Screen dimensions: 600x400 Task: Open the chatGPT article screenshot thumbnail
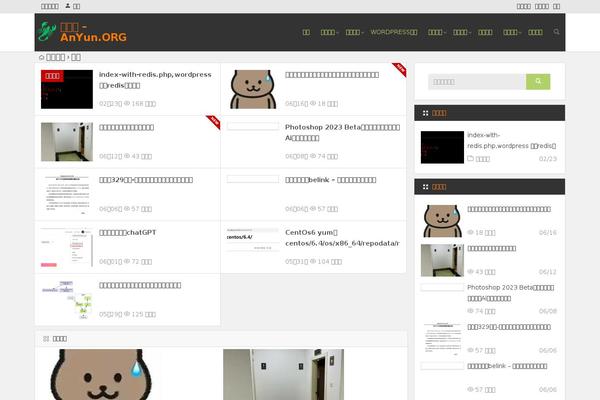[67, 247]
